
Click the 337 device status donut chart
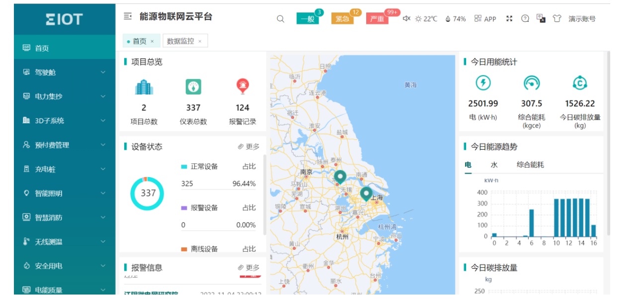[x=147, y=193]
